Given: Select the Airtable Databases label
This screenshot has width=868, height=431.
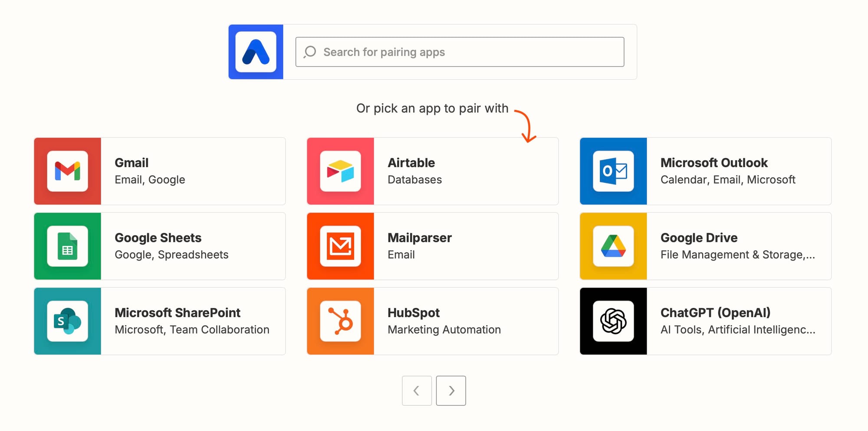Looking at the screenshot, I should pos(414,180).
